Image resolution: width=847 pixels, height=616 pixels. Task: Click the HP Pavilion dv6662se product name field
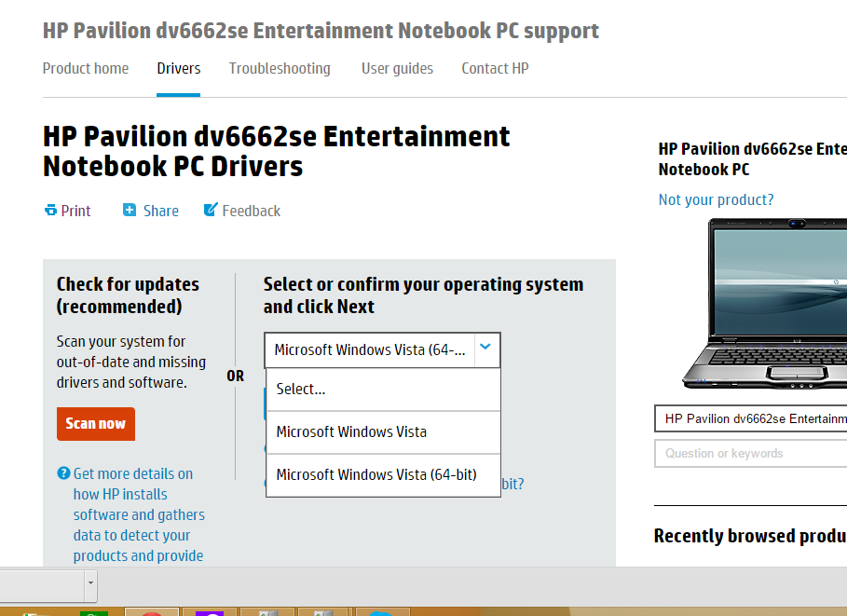click(x=750, y=419)
